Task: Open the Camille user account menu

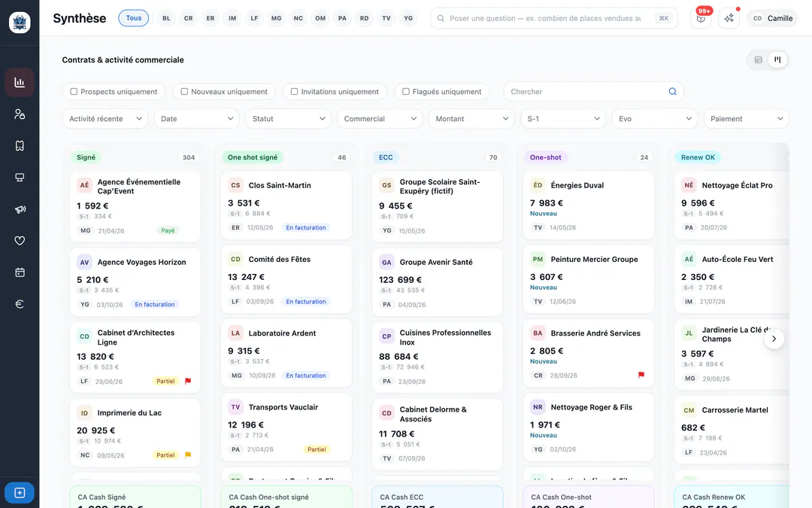Action: tap(773, 18)
